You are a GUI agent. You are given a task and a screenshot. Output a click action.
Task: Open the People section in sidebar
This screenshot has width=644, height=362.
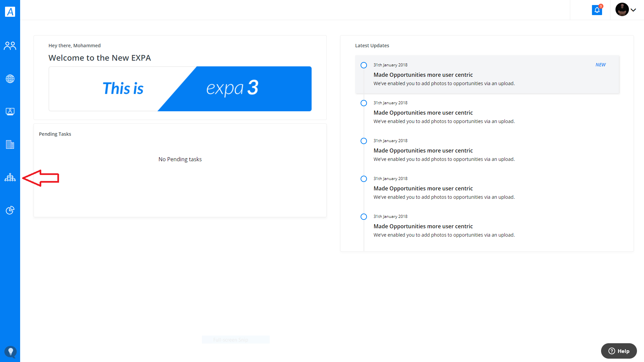click(10, 46)
